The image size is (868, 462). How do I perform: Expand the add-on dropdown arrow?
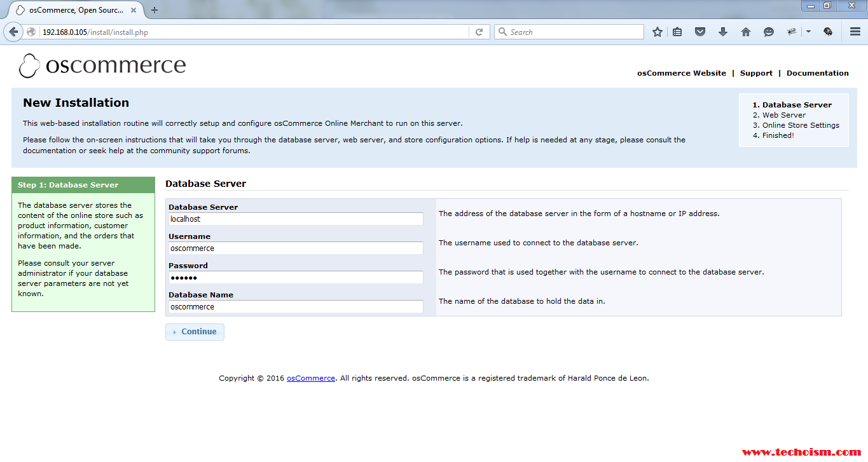coord(808,31)
